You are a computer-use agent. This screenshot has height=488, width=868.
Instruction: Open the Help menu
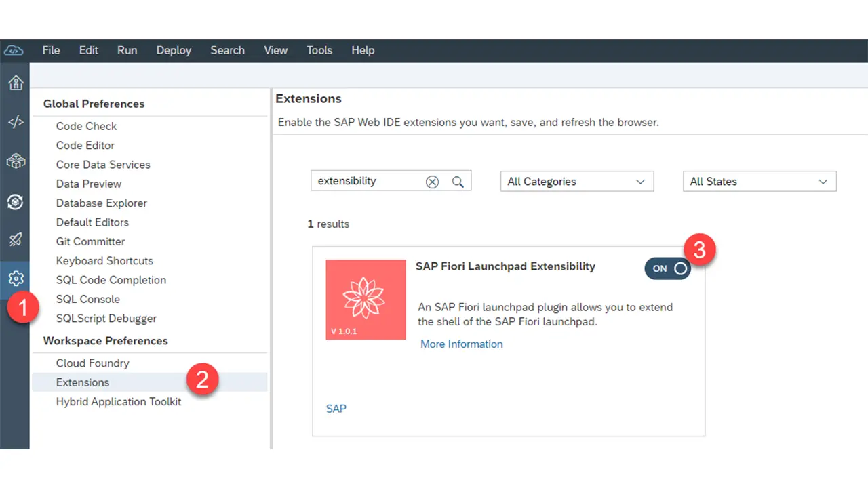[363, 50]
